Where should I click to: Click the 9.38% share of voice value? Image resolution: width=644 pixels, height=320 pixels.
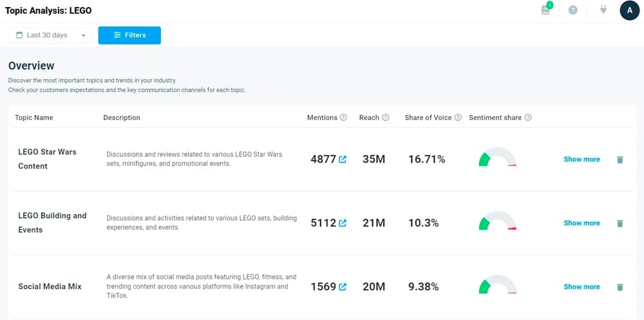(x=424, y=287)
